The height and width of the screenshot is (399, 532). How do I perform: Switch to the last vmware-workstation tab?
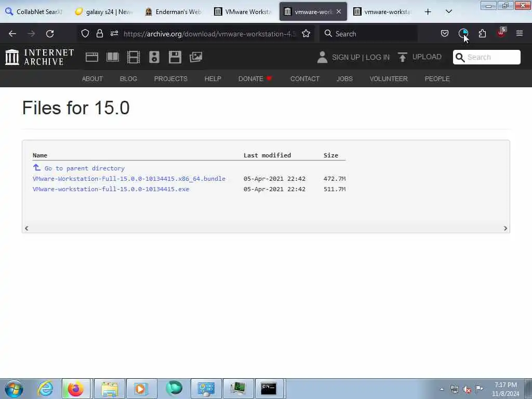pos(383,12)
